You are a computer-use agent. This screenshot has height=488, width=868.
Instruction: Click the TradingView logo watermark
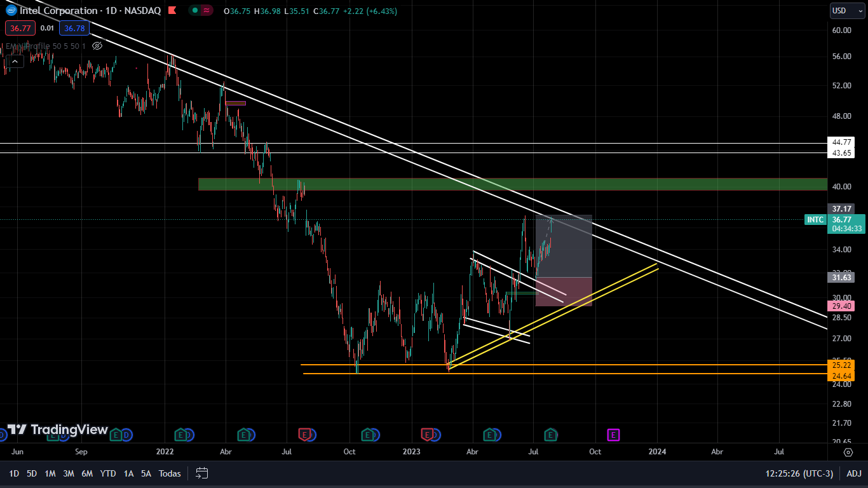point(57,430)
